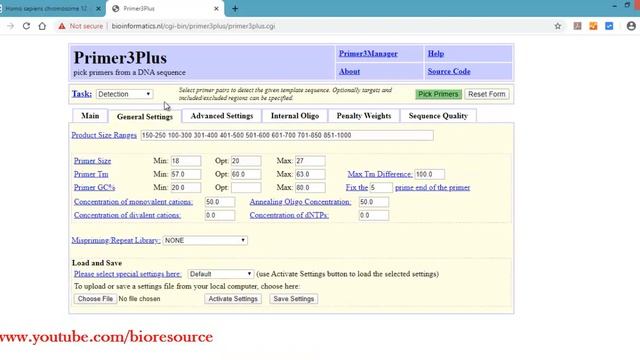Click the Primer GC% link
The width and height of the screenshot is (640, 360).
point(94,188)
